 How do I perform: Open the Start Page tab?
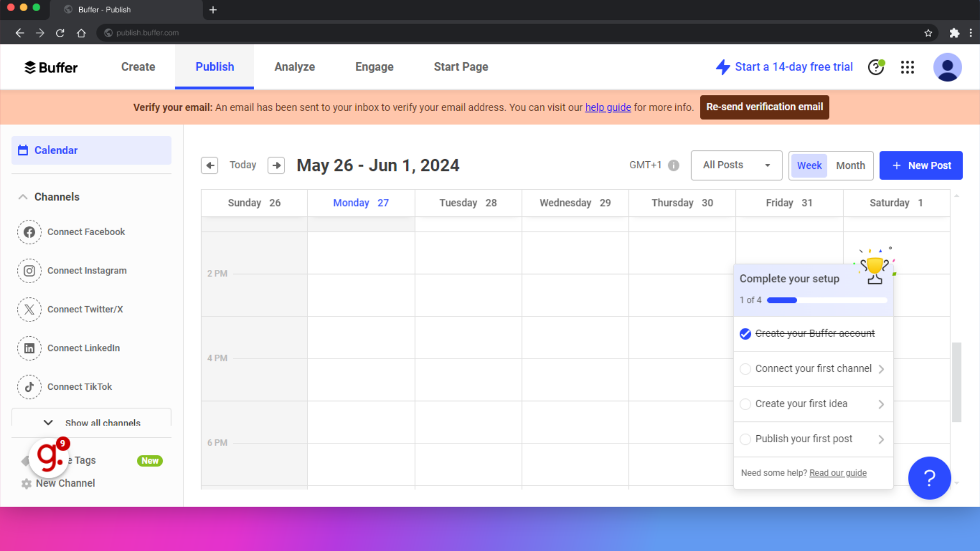461,67
